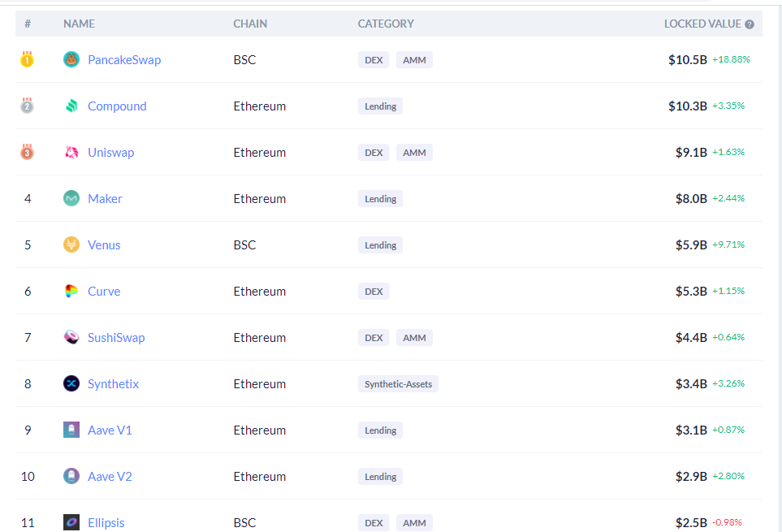782x532 pixels.
Task: Click the Synthetix dark logo icon
Action: coord(71,383)
